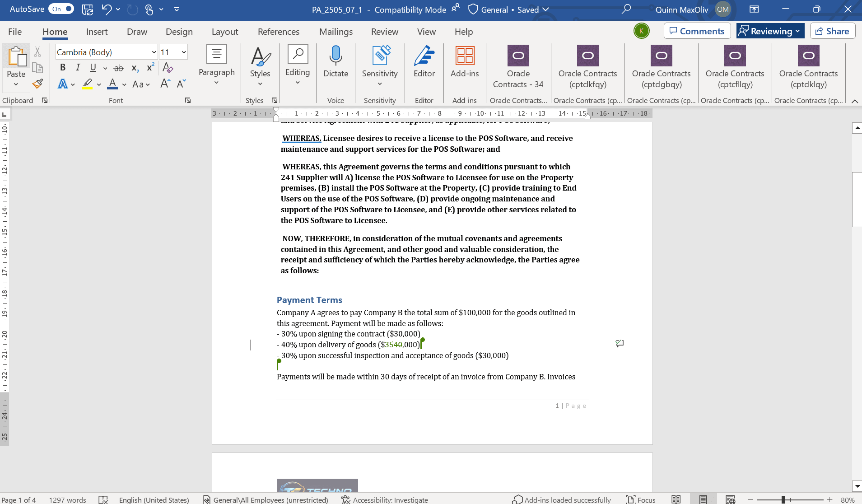
Task: Toggle Subscript formatting
Action: point(135,68)
